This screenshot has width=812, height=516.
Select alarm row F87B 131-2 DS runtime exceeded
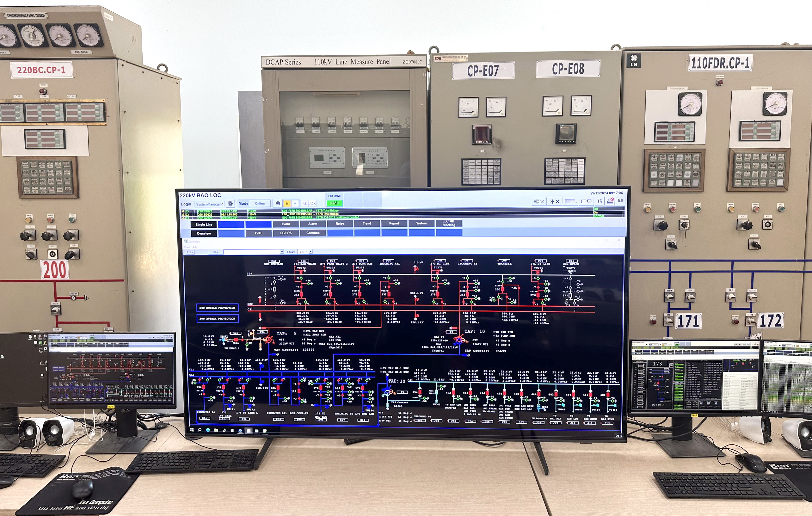[x=402, y=217]
